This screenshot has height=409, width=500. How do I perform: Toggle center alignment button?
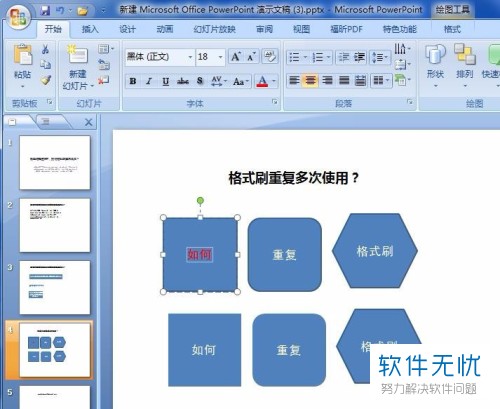(x=310, y=80)
